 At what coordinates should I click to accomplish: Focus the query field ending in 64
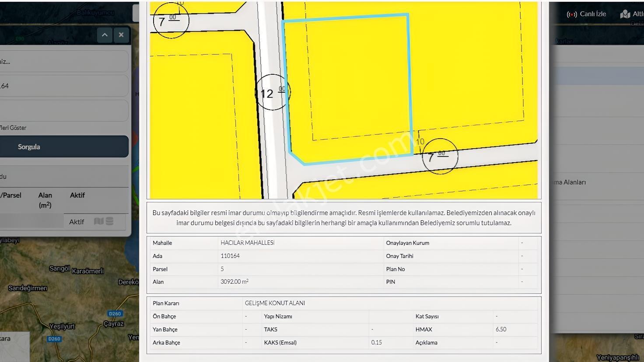pos(64,86)
